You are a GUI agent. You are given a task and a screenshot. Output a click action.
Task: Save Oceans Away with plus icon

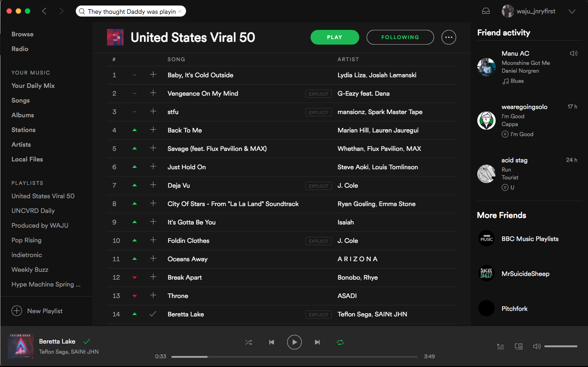[x=153, y=259]
